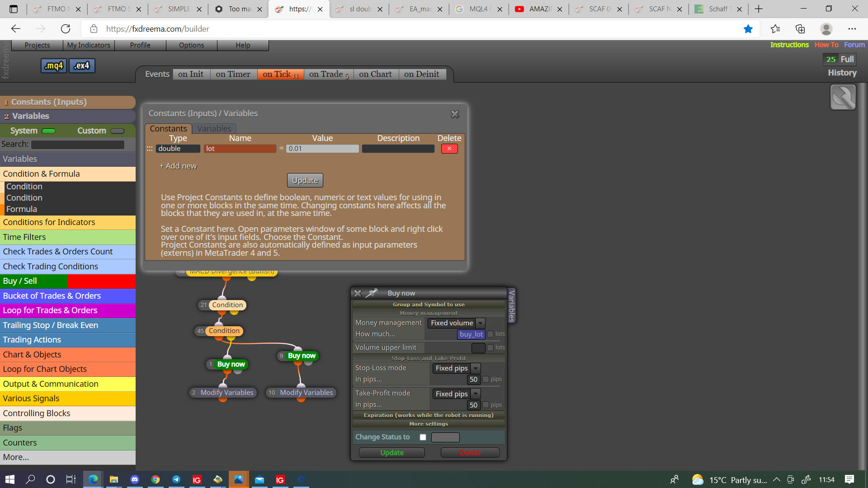Click the Change Status color box
This screenshot has height=488, width=868.
[445, 437]
